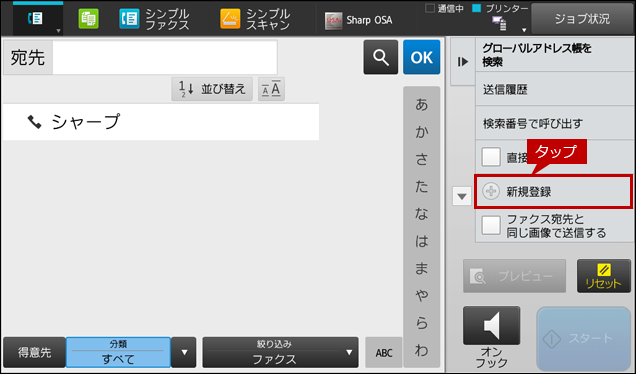Open the 送信履歴 menu item
The height and width of the screenshot is (374, 636).
coord(554,89)
